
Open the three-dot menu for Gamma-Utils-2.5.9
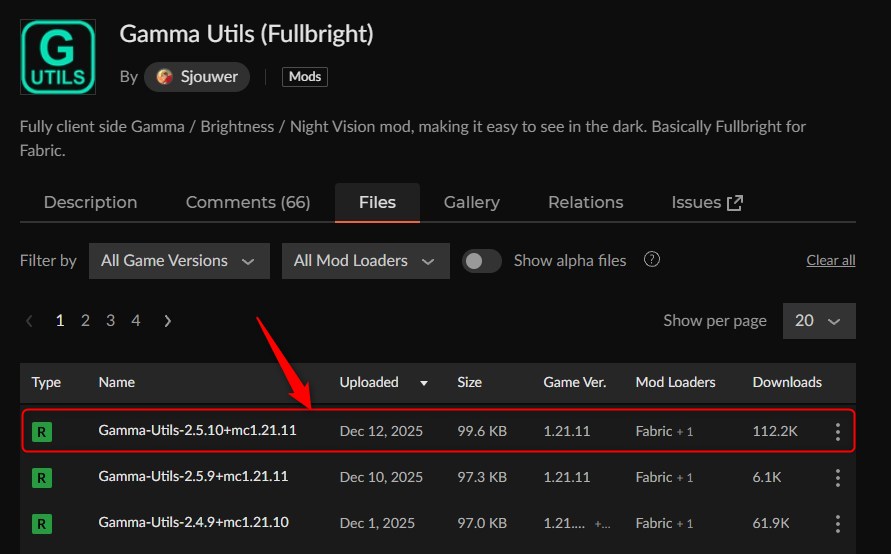point(837,478)
